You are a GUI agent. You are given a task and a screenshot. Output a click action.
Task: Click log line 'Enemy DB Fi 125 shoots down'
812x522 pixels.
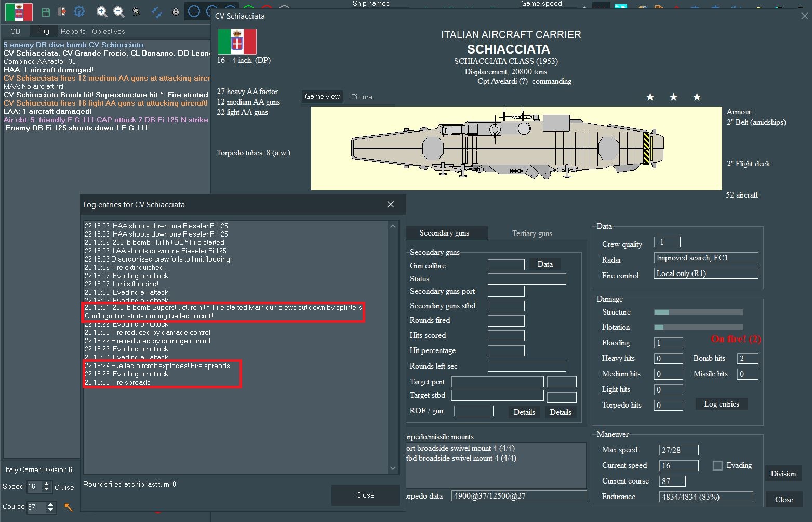click(x=77, y=128)
